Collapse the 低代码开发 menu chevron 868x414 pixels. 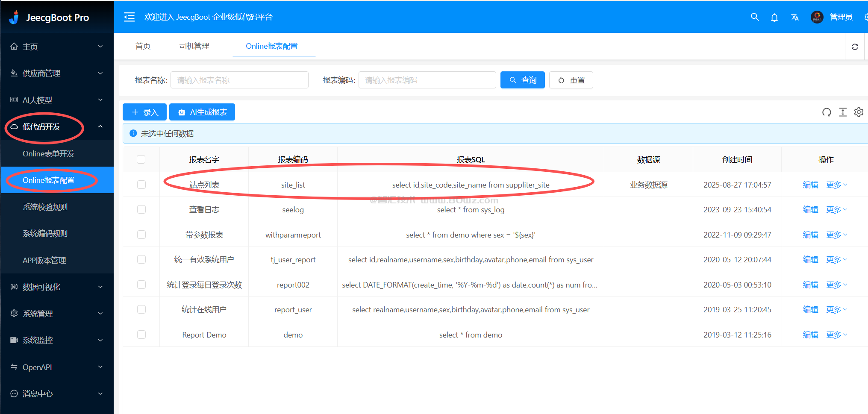coord(100,126)
